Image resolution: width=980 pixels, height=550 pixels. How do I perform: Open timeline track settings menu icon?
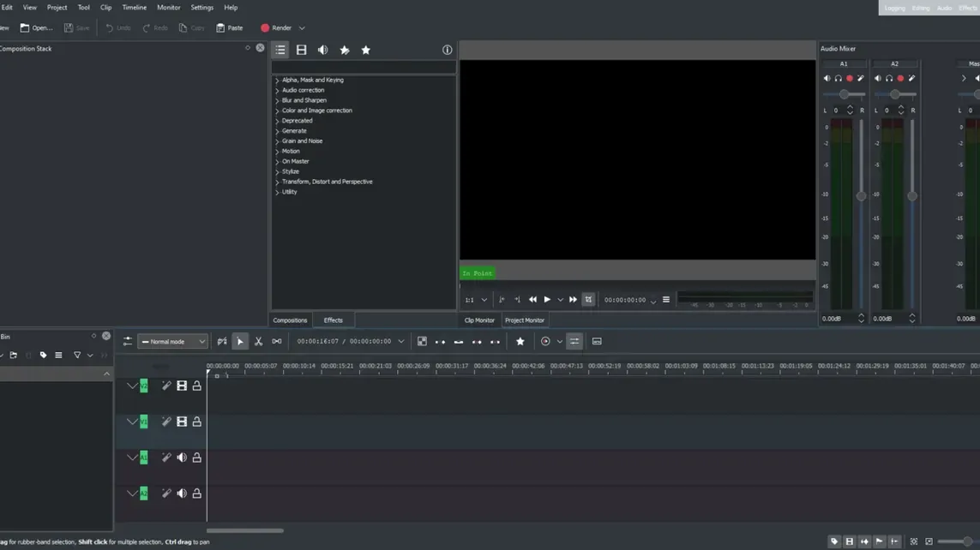128,342
